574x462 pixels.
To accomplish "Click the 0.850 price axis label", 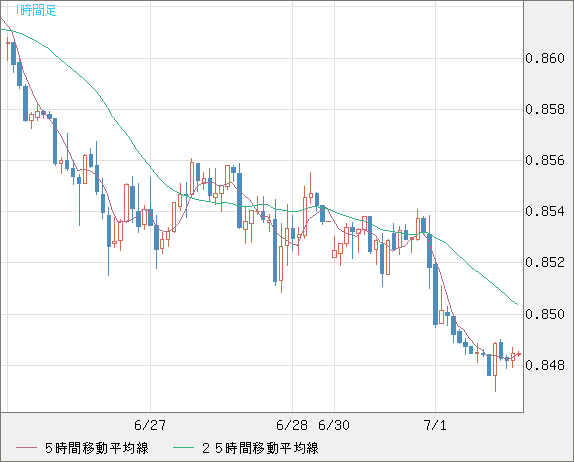I will 545,314.
